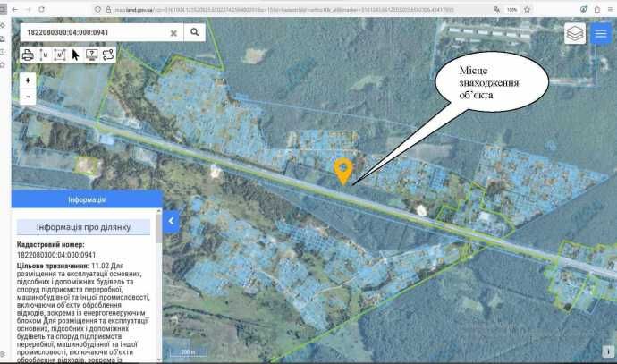
Task: Open the map layers panel
Action: [x=575, y=33]
